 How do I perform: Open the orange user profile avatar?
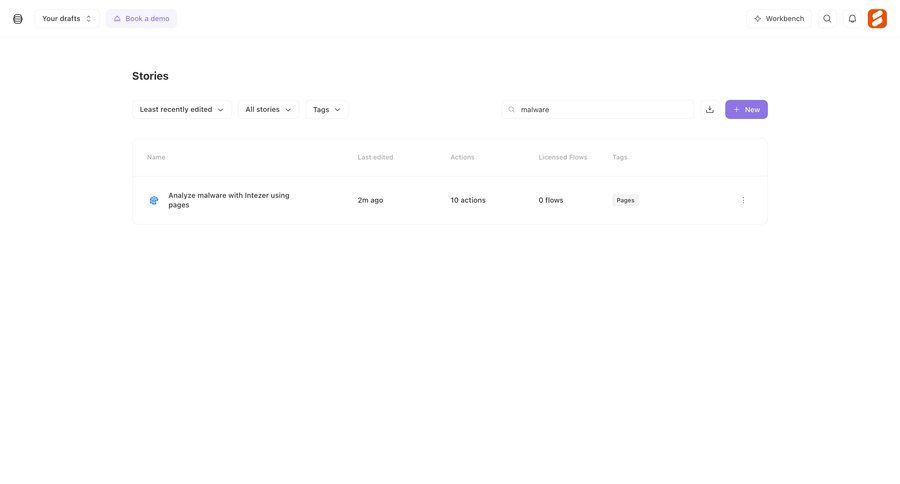tap(877, 18)
